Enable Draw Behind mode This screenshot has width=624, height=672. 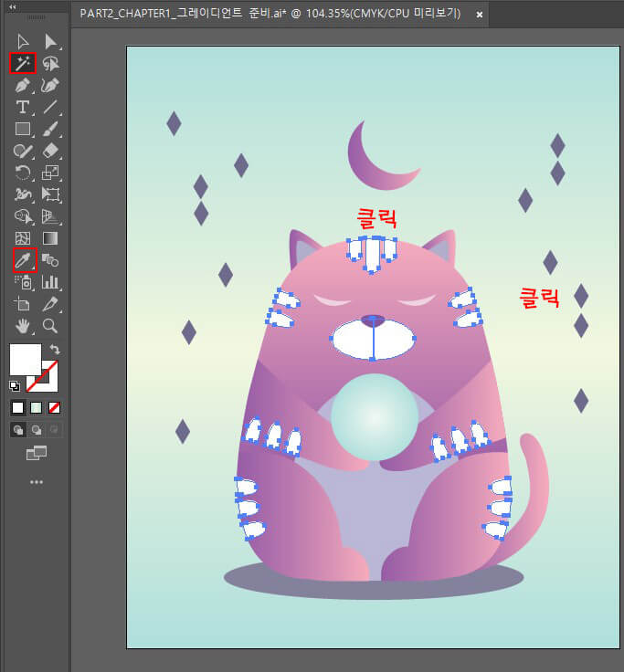point(37,430)
